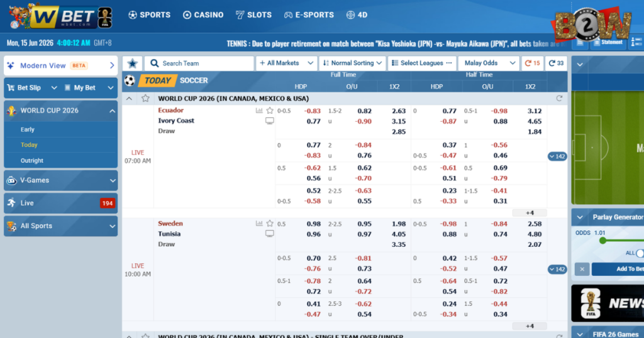Open live TV icon for Ivory Coast match

point(269,121)
